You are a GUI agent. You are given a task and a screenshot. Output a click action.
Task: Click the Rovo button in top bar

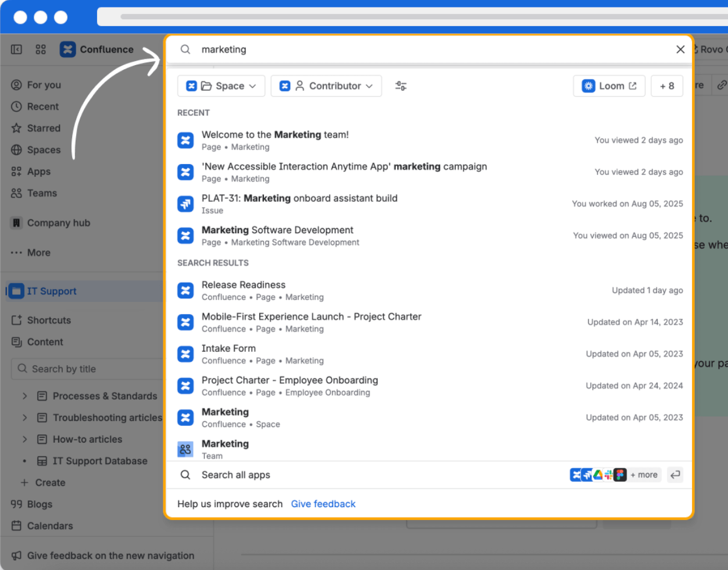710,49
